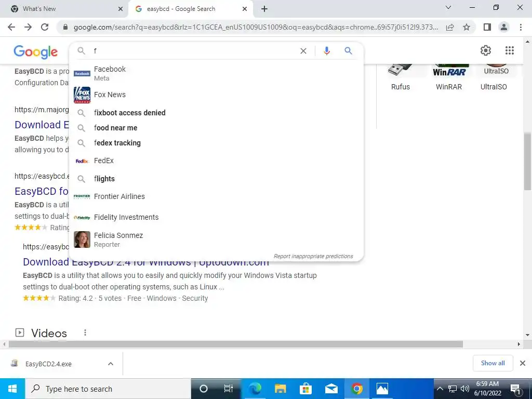Click Windows taskbar search box
The image size is (532, 399).
[108, 389]
